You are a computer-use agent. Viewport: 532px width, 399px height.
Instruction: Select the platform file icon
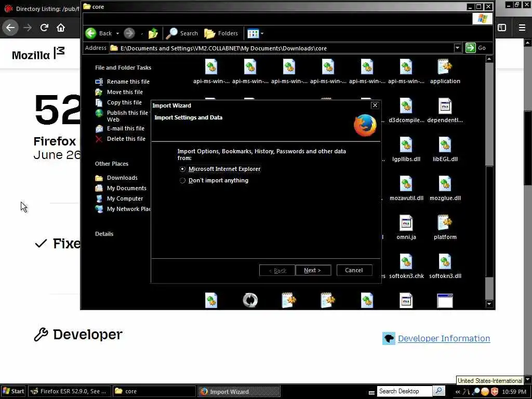tap(445, 223)
